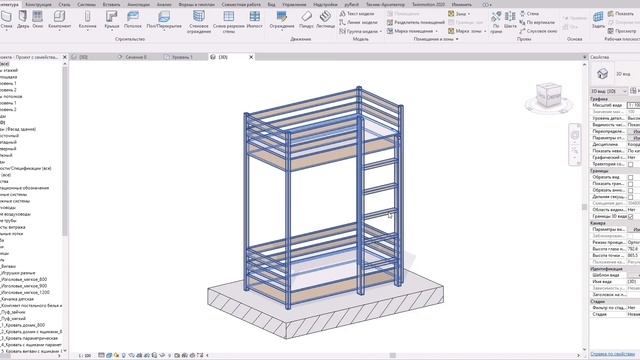Open the Insert (Вставить) ribbon tab

(111, 4)
